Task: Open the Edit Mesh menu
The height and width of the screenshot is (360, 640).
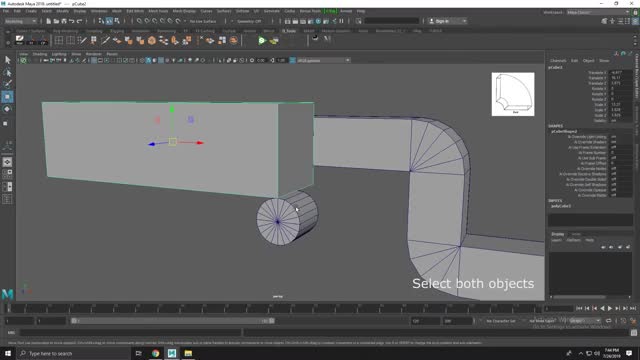Action: (x=135, y=11)
